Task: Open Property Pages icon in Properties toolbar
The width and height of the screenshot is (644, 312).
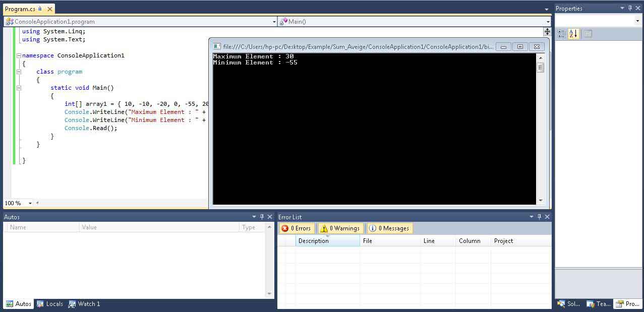Action: 588,34
